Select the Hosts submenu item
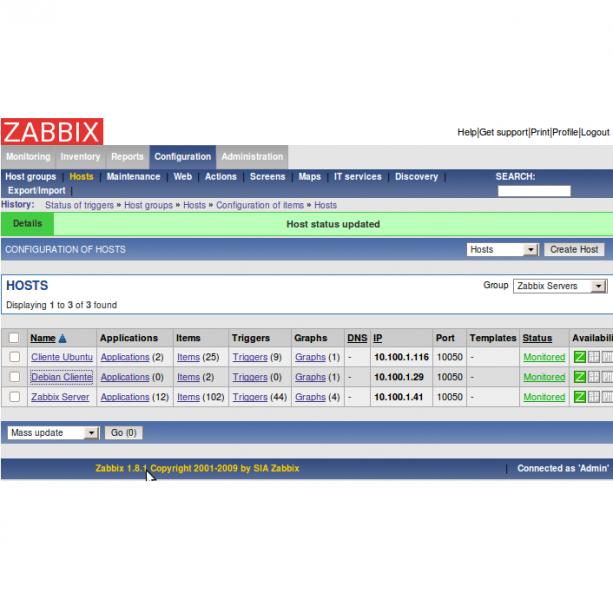Image resolution: width=613 pixels, height=600 pixels. [81, 177]
